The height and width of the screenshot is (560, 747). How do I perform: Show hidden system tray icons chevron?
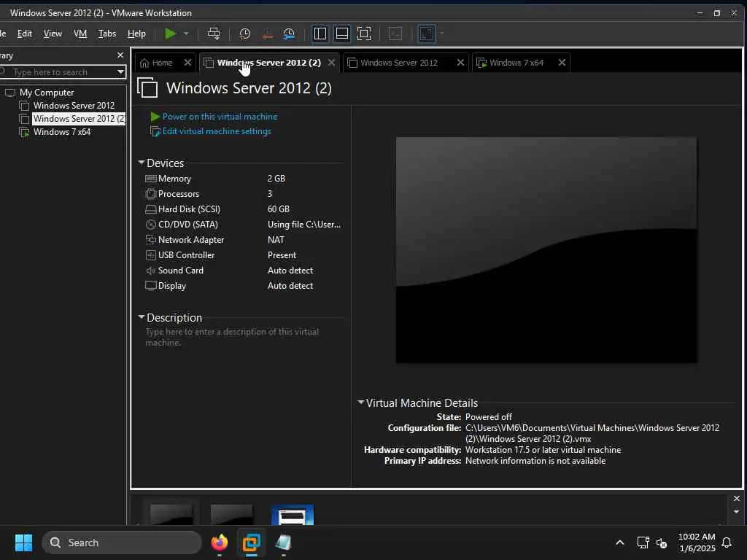click(620, 542)
